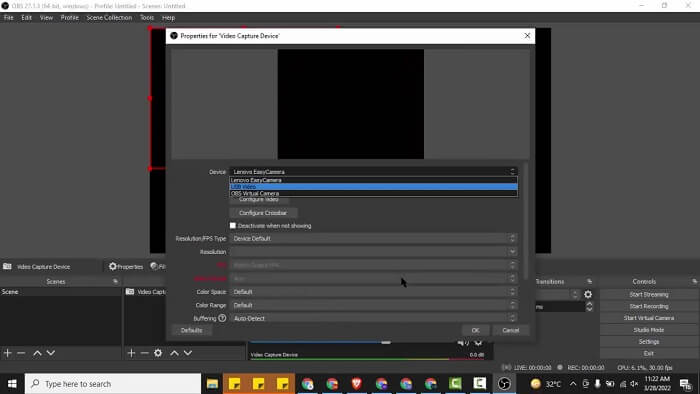Expand Resolution/FPS Type dropdown
The width and height of the screenshot is (700, 394).
(374, 239)
